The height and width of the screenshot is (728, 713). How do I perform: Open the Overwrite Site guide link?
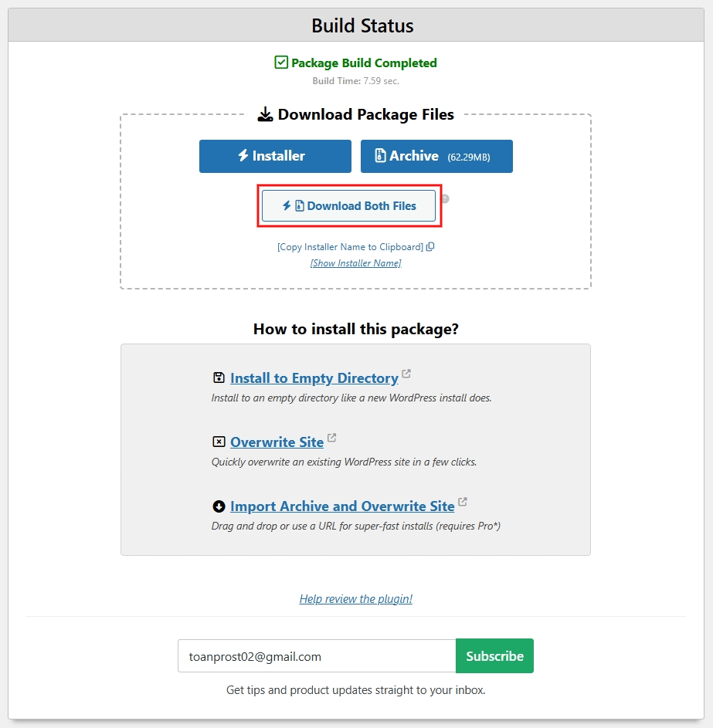tap(277, 442)
